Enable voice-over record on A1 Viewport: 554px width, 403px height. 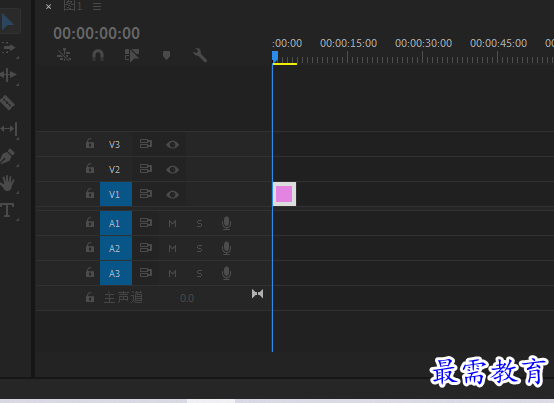pos(226,223)
